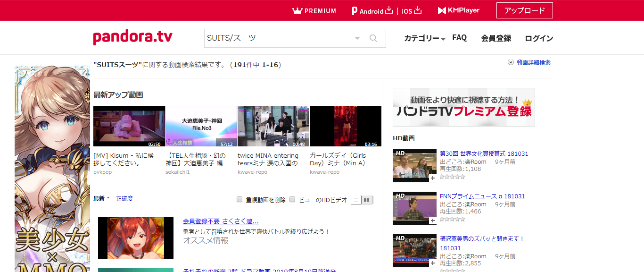Viewport: 644px width, 272px height.
Task: Click the iOS app download icon
Action: (x=418, y=10)
